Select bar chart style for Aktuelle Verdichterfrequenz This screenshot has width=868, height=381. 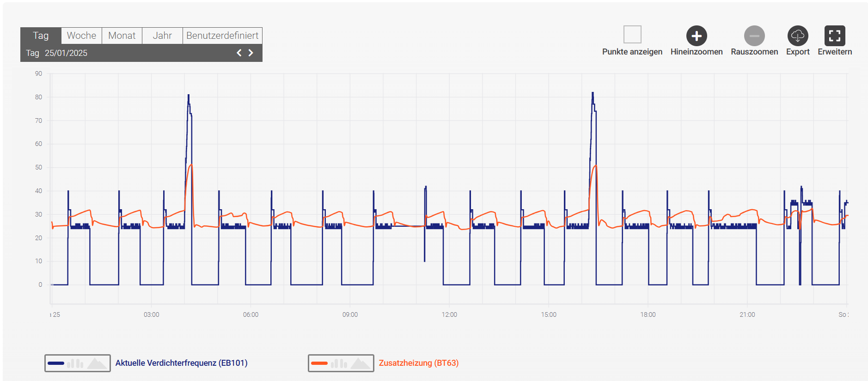click(x=75, y=363)
